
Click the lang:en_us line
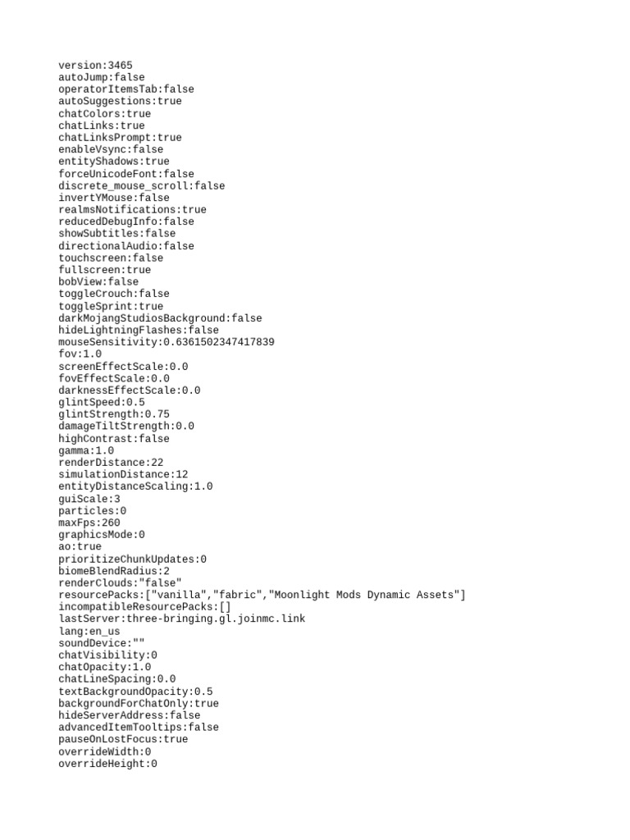(89, 632)
